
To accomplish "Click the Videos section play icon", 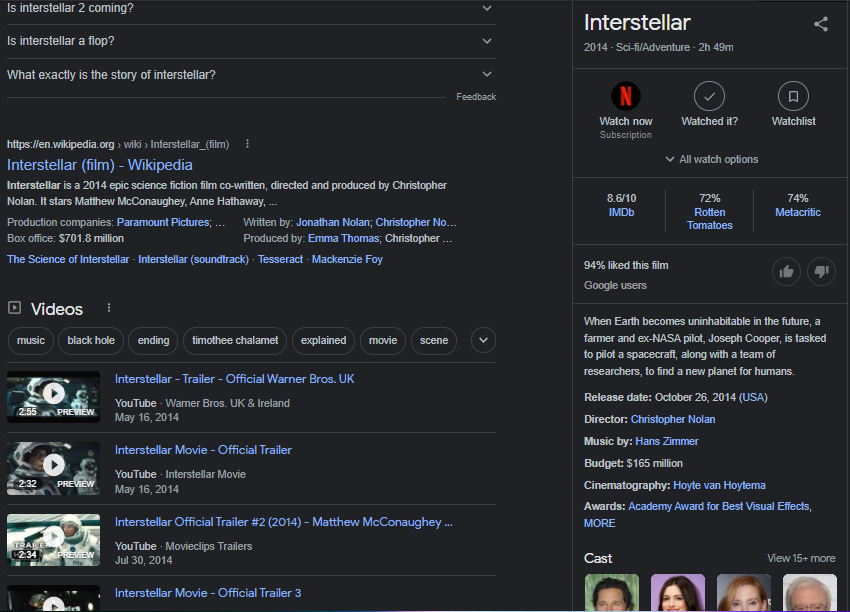I will click(x=14, y=308).
